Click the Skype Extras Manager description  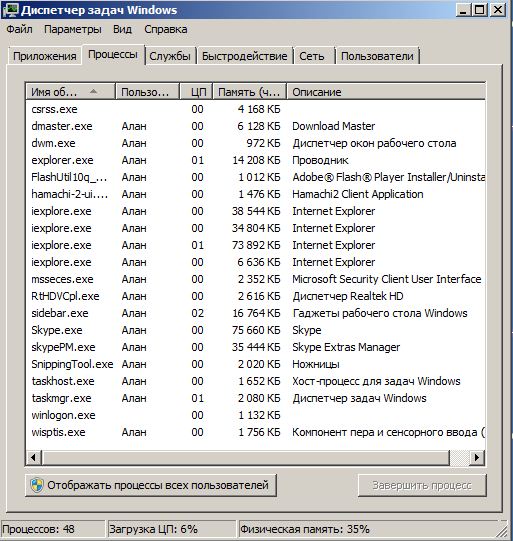[346, 347]
